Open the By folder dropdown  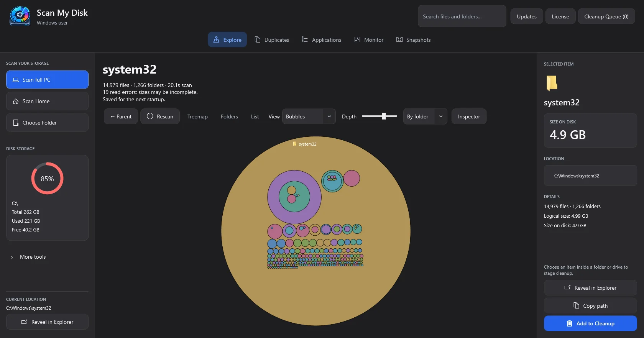point(425,116)
